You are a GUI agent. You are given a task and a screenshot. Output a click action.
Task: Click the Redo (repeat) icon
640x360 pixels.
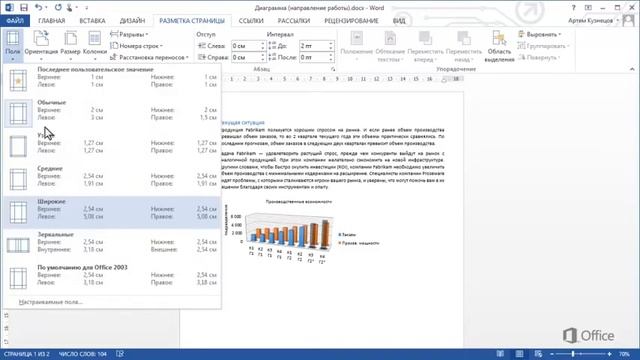pos(58,7)
